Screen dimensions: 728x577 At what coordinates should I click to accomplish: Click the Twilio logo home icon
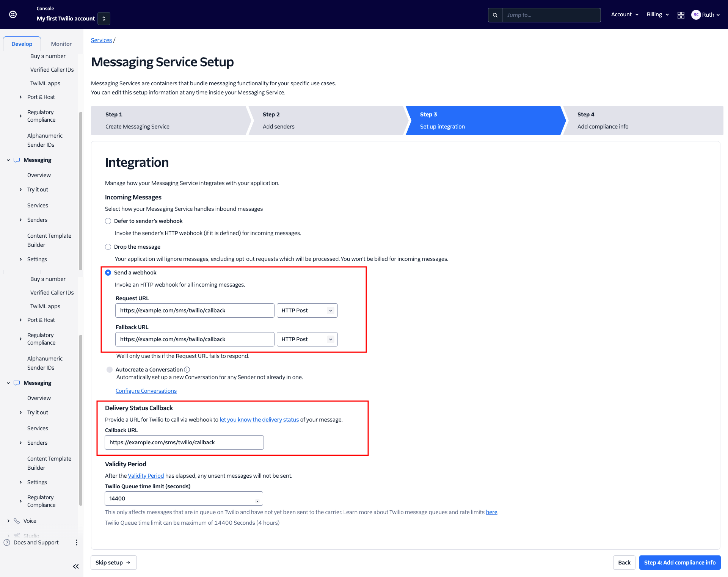[13, 14]
